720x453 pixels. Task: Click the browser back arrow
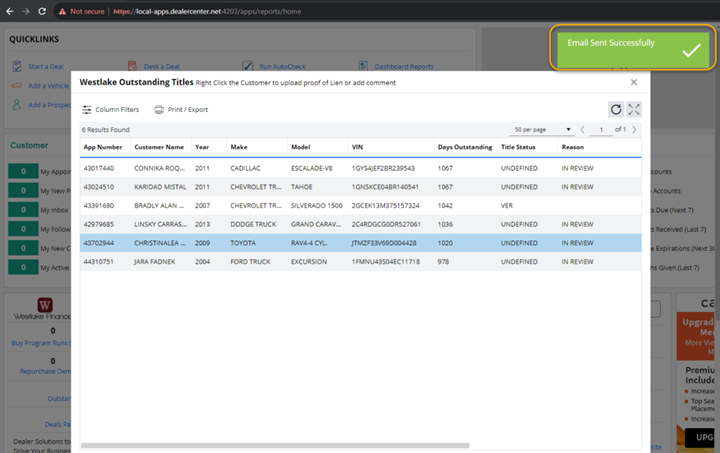pos(10,11)
